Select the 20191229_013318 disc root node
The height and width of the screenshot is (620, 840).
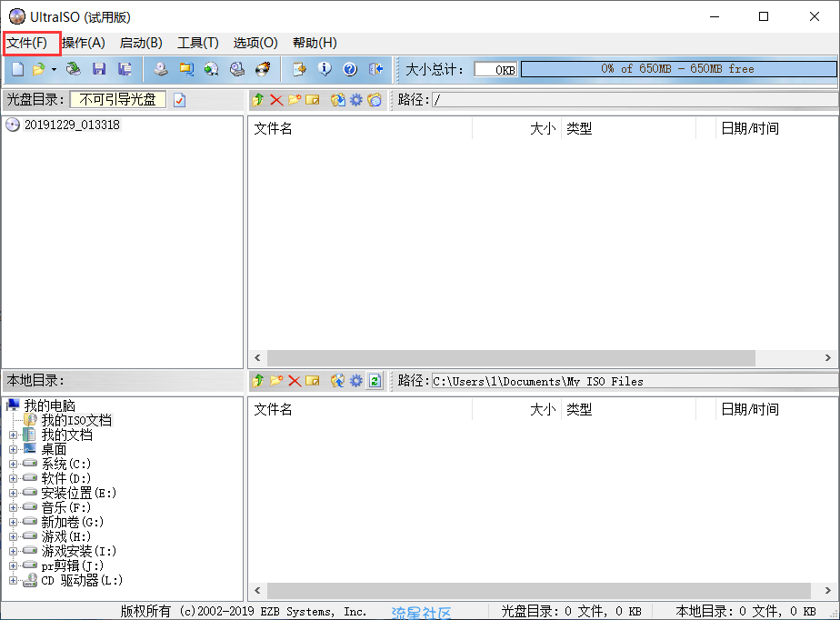(x=72, y=125)
